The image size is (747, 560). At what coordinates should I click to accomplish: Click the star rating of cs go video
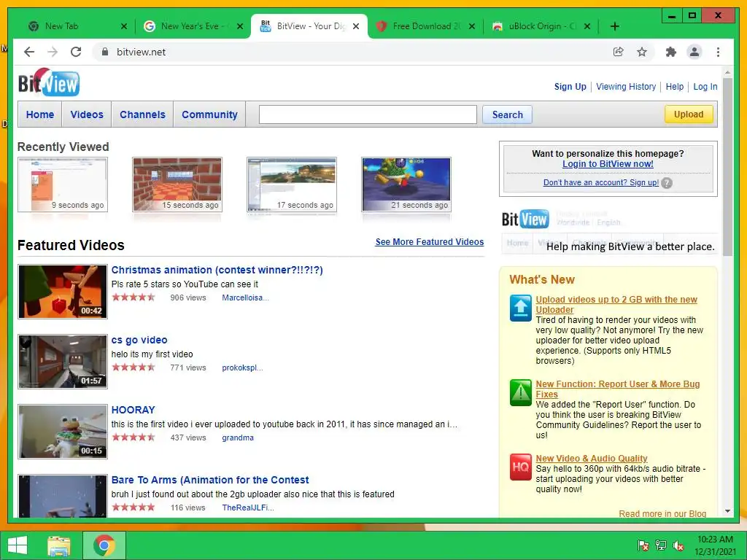click(x=133, y=367)
